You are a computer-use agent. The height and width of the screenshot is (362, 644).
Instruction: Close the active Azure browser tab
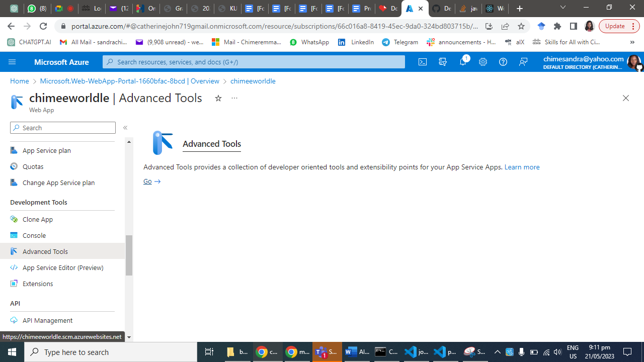click(x=421, y=9)
